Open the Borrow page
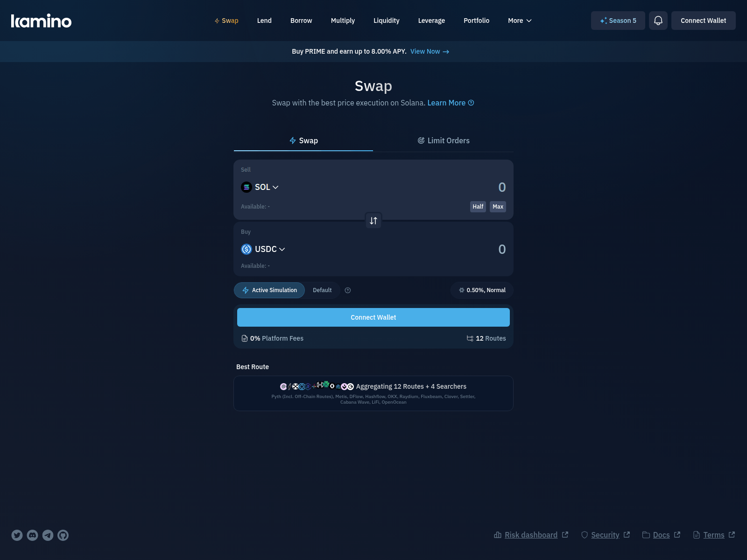Screen dimensions: 747x560 tap(301, 21)
